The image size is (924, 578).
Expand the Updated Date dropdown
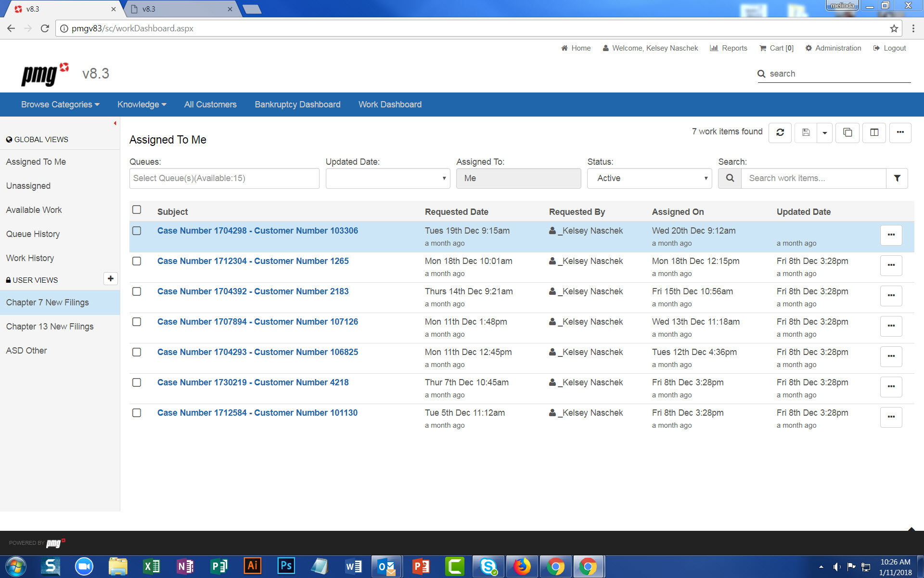pyautogui.click(x=387, y=178)
